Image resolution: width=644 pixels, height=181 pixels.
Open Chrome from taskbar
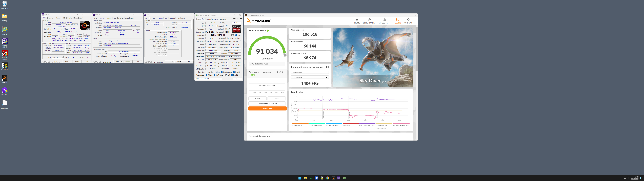pyautogui.click(x=328, y=178)
